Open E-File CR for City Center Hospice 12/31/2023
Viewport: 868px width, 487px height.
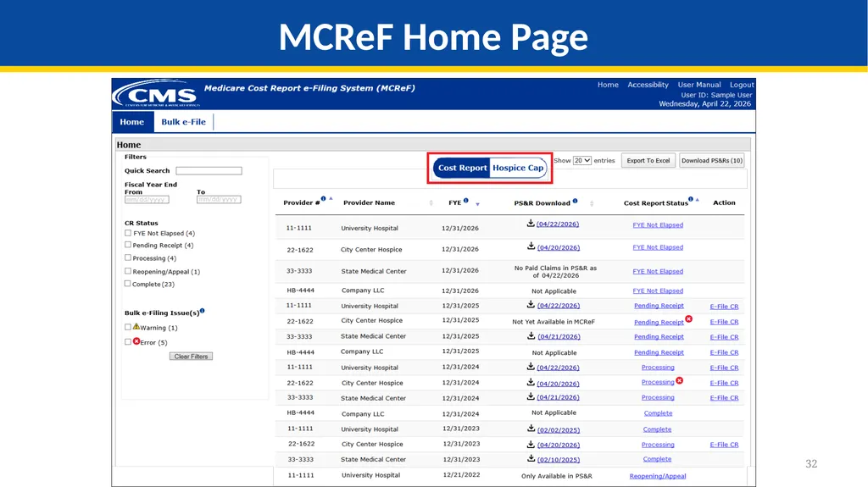(724, 445)
